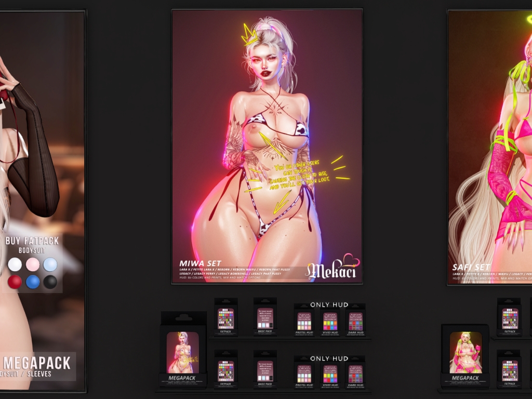Open the Miwa Set Megapack vendor box
Screen dimensions: 532x399
coord(183,350)
